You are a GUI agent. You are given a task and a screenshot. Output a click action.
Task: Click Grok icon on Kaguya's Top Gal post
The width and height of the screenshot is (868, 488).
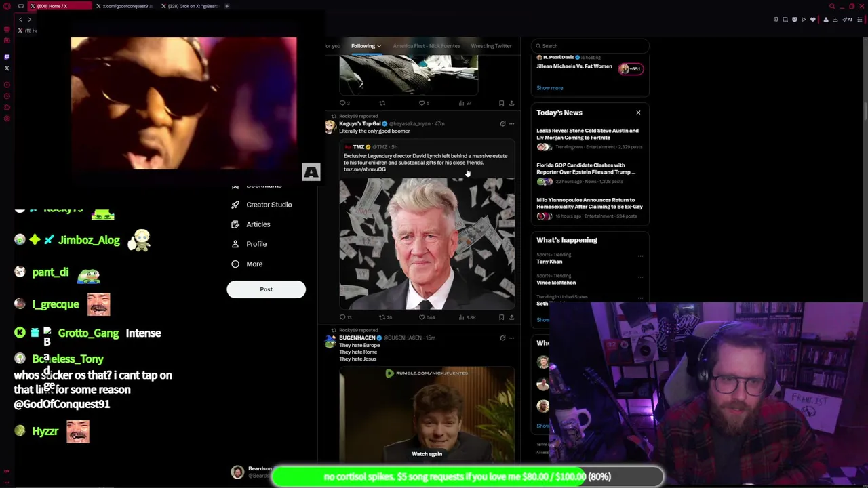(502, 124)
